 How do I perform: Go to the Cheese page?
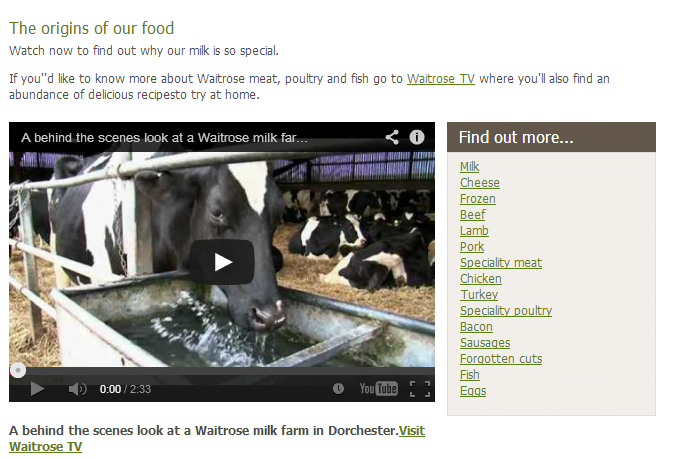point(480,183)
